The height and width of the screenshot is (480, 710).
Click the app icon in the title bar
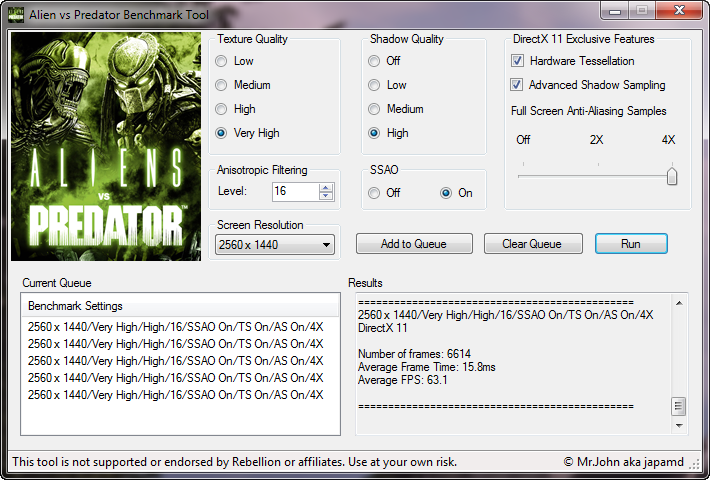coord(16,14)
